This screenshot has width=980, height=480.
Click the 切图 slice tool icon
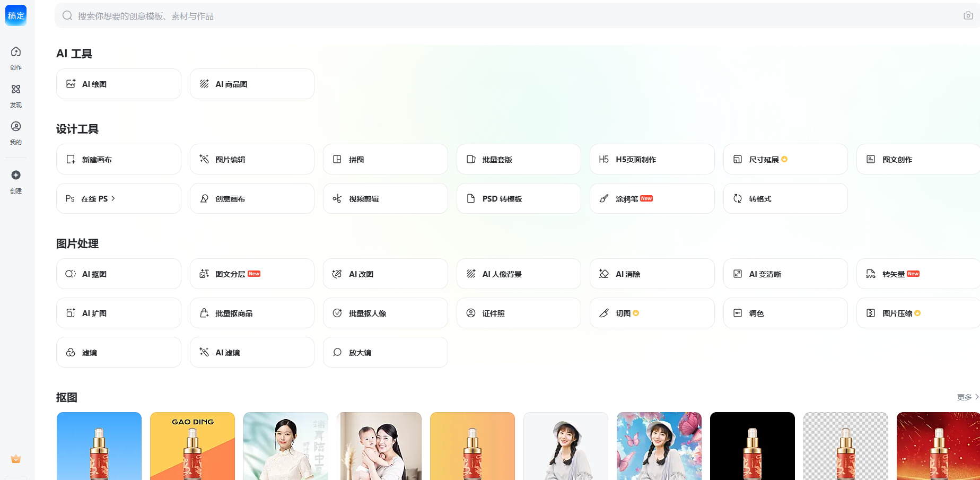(x=604, y=313)
